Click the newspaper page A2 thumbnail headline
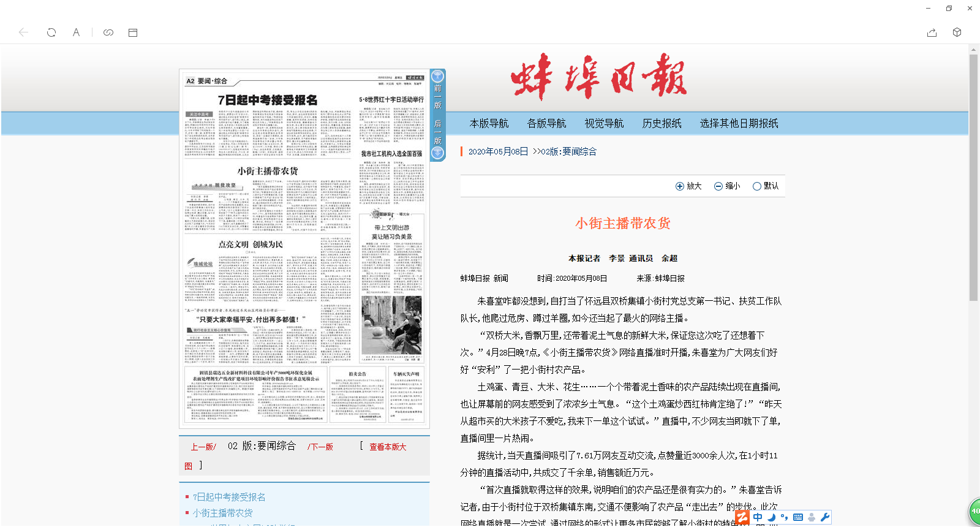This screenshot has width=980, height=527. pyautogui.click(x=268, y=100)
